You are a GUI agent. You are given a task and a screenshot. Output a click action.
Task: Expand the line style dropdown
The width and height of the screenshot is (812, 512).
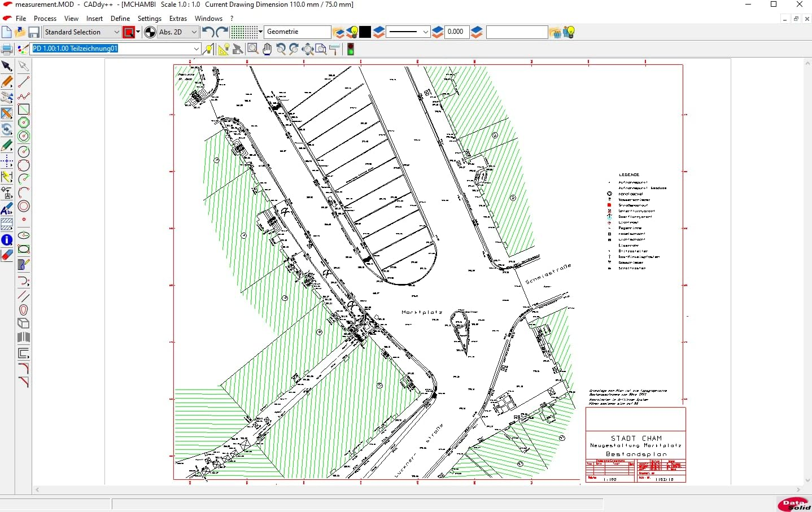point(425,32)
